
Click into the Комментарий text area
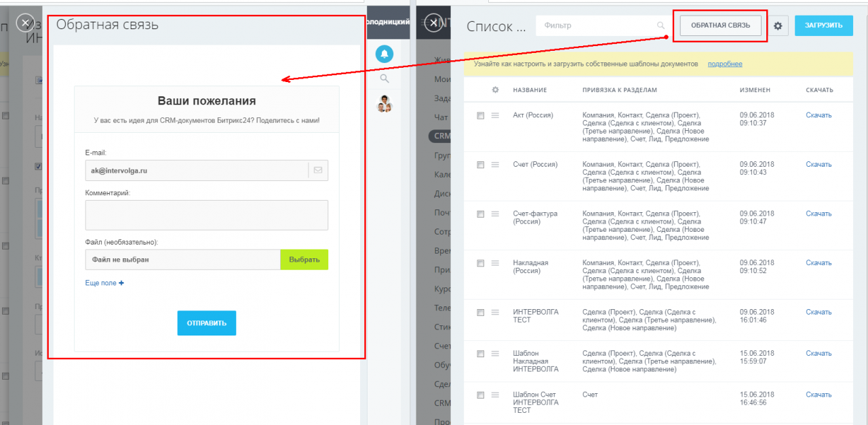pyautogui.click(x=207, y=215)
